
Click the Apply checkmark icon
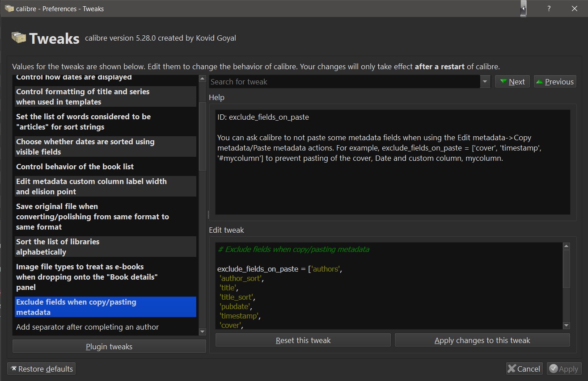[x=554, y=369]
